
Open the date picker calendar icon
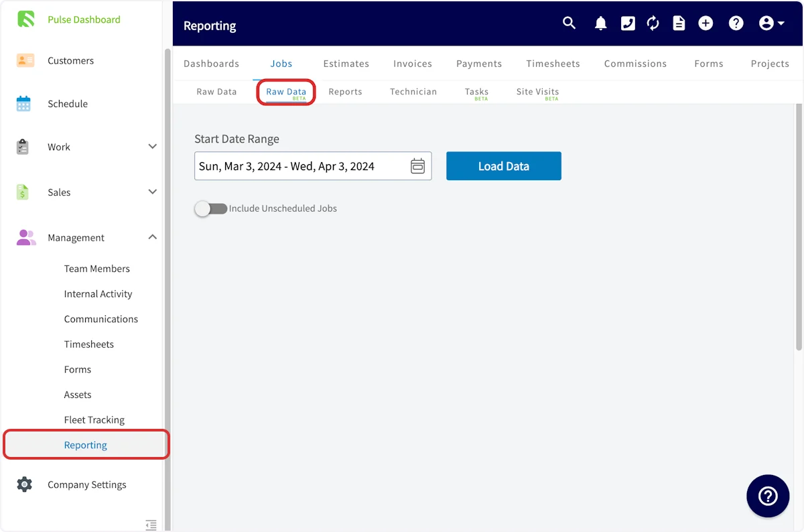[417, 166]
